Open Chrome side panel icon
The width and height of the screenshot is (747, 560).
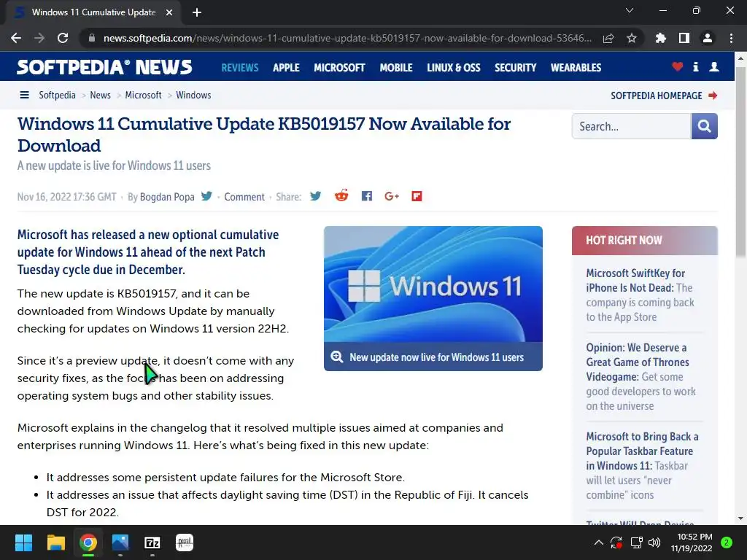[x=684, y=38]
